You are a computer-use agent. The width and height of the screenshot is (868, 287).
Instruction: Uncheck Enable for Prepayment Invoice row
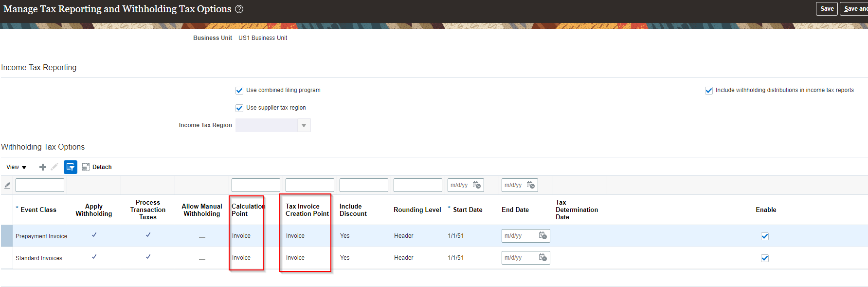[765, 236]
